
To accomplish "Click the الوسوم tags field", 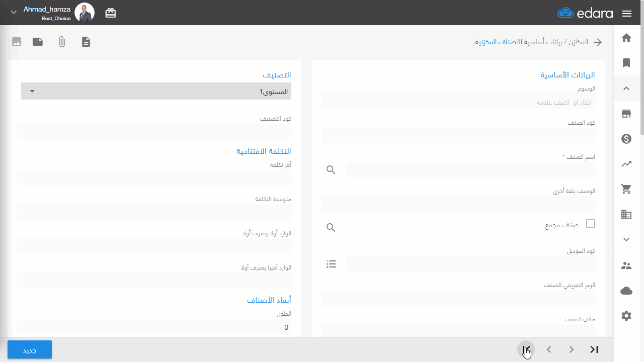I will pyautogui.click(x=458, y=101).
